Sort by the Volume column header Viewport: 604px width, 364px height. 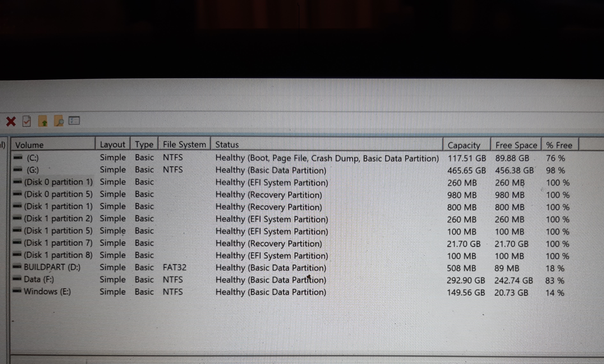[53, 145]
